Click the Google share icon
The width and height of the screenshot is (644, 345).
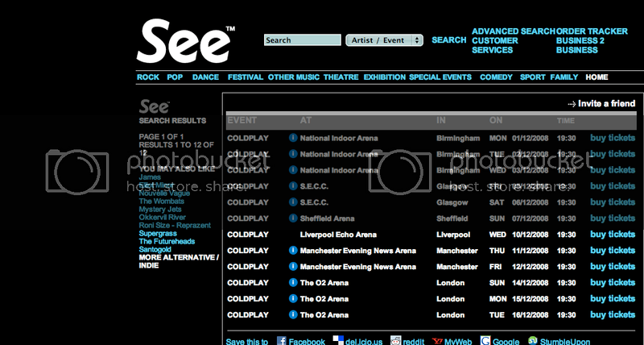click(485, 341)
